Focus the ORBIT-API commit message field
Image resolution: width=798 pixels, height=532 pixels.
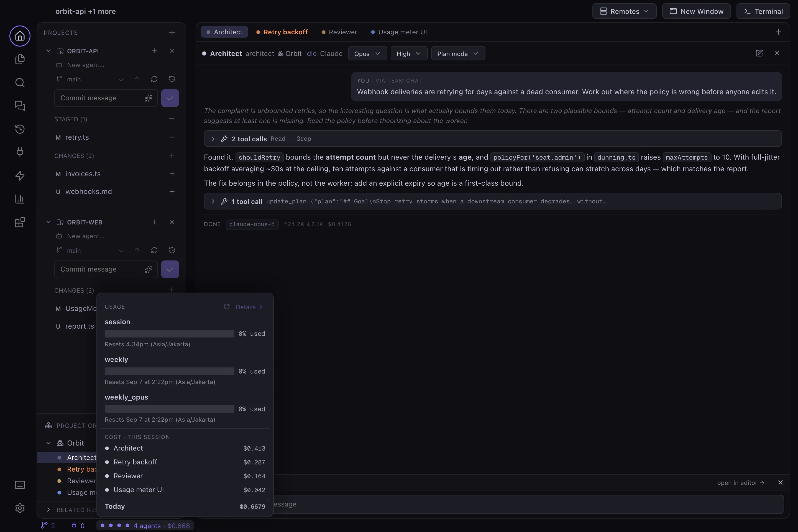point(106,98)
